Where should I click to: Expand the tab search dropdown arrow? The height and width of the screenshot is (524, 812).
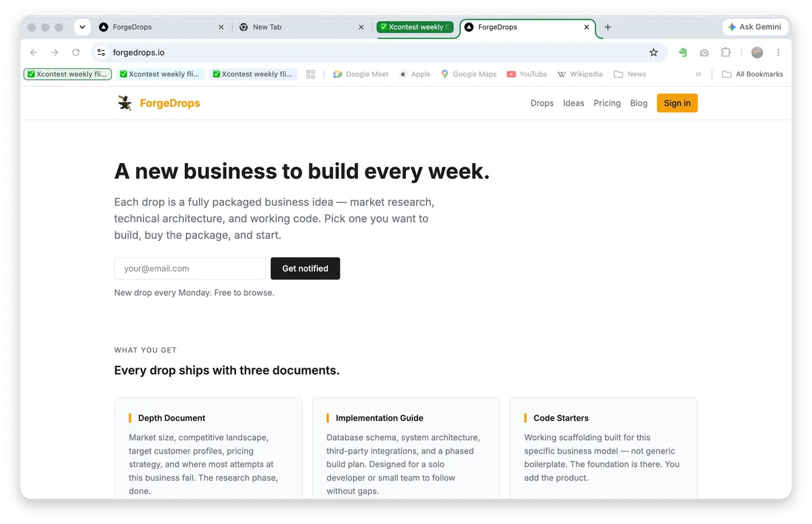coord(83,27)
